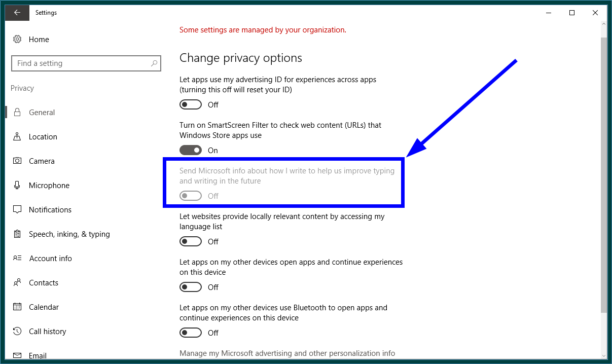This screenshot has height=364, width=612.
Task: Click the Camera icon in sidebar
Action: coord(17,161)
